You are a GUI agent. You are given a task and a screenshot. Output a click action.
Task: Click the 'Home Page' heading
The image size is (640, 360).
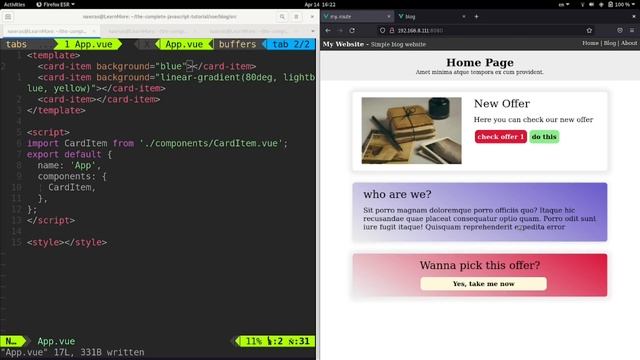click(480, 62)
